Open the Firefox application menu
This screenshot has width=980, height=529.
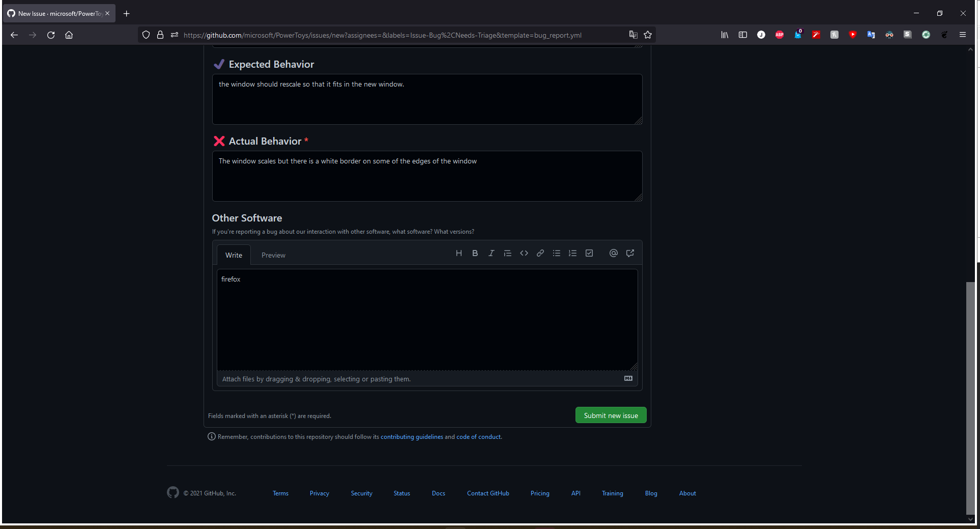click(x=963, y=35)
